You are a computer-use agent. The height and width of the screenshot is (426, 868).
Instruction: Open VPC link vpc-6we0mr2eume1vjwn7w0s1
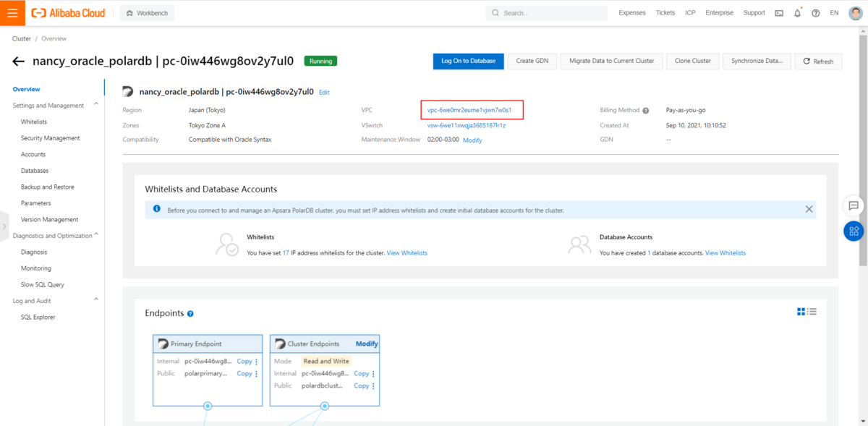(469, 110)
